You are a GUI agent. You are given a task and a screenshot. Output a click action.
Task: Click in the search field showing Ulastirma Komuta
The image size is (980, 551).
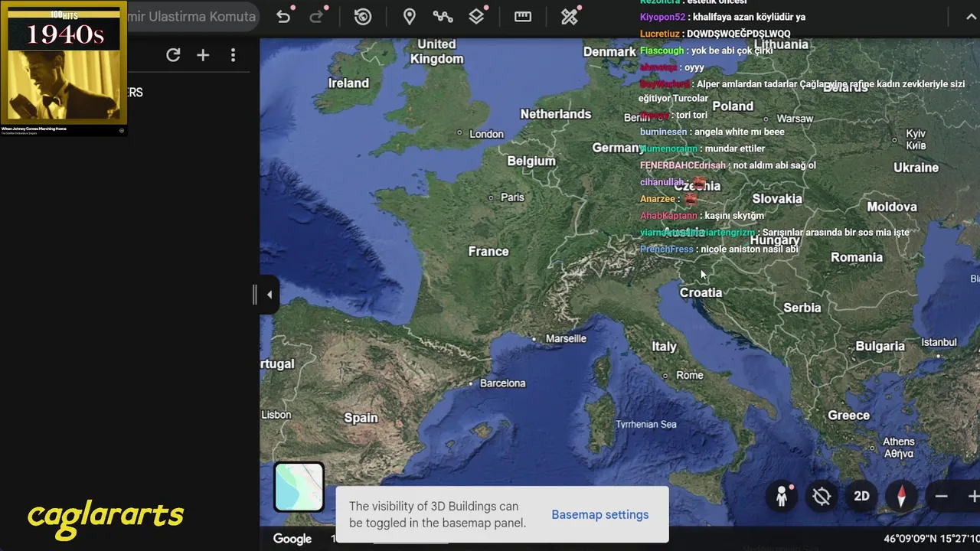pyautogui.click(x=192, y=16)
